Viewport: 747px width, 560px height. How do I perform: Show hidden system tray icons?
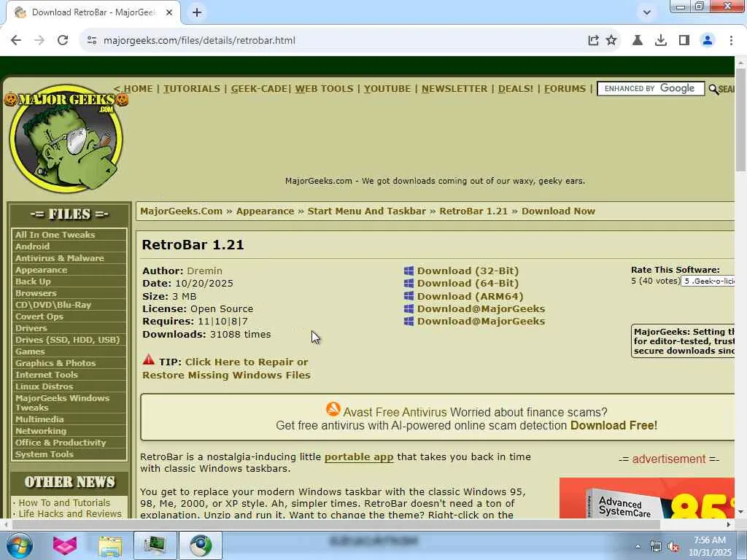[x=638, y=546]
